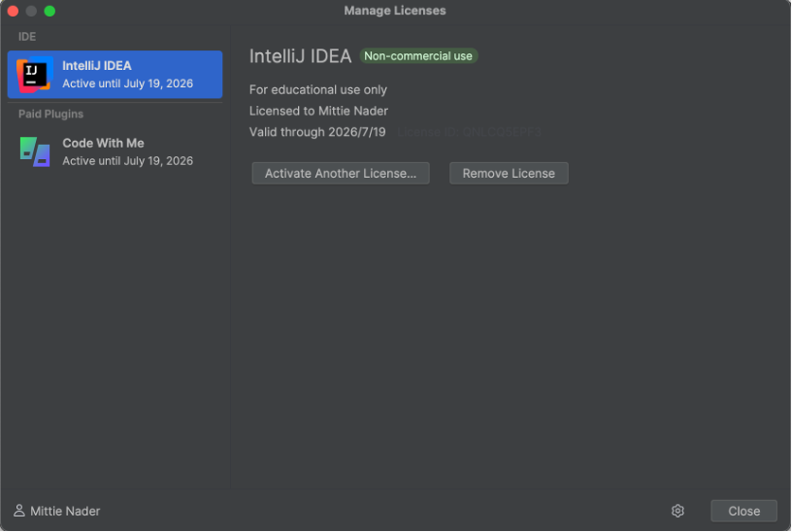Click the Remove License button
792x532 pixels.
[509, 173]
